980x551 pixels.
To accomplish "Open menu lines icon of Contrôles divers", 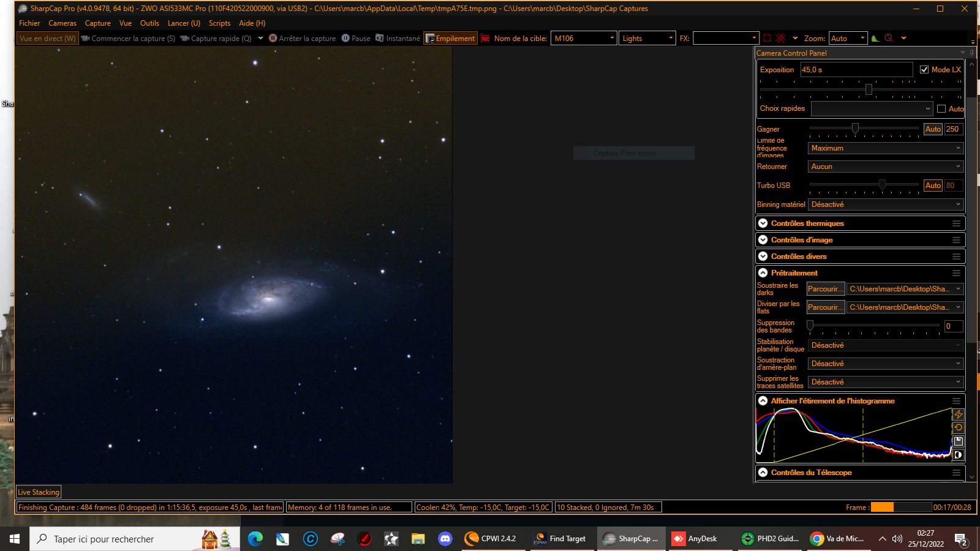I will 956,257.
